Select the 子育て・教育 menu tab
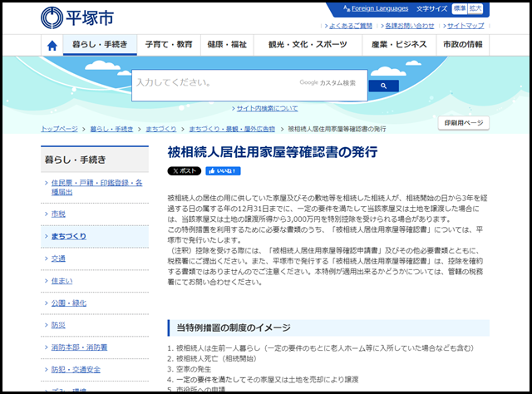This screenshot has width=532, height=394. coord(169,44)
